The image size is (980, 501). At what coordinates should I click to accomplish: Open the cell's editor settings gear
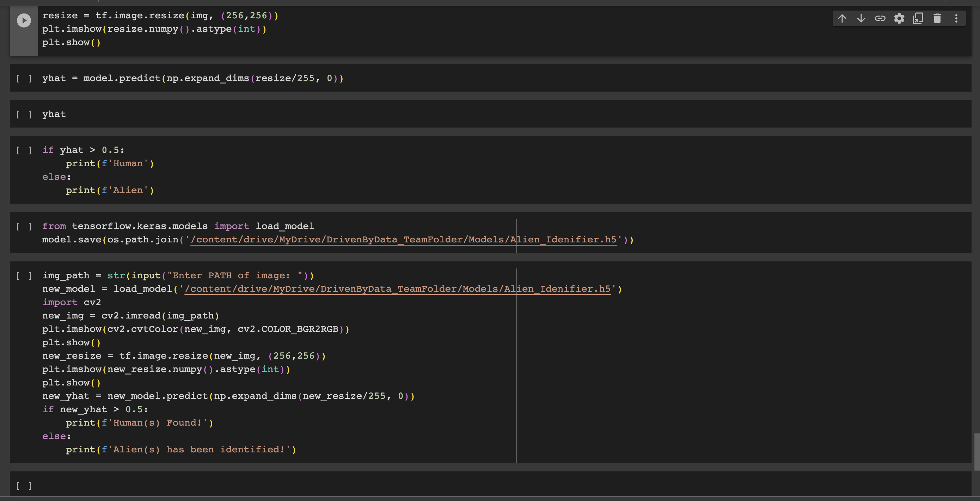coord(899,18)
